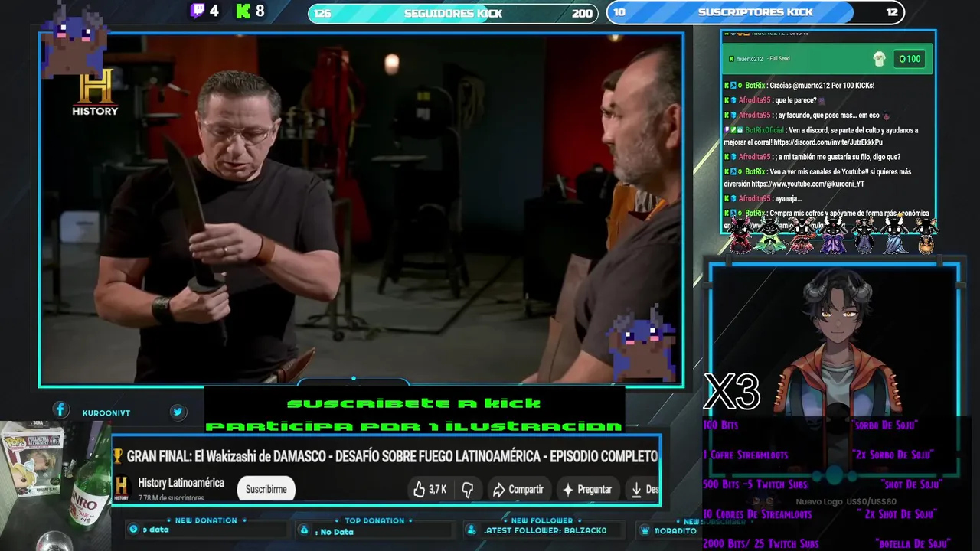Viewport: 980px width, 551px height.
Task: Click the 100 KICKs badge in chat
Action: pos(910,59)
